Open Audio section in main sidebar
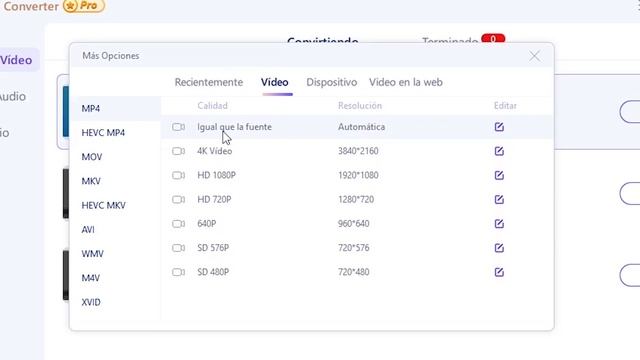 coord(13,96)
